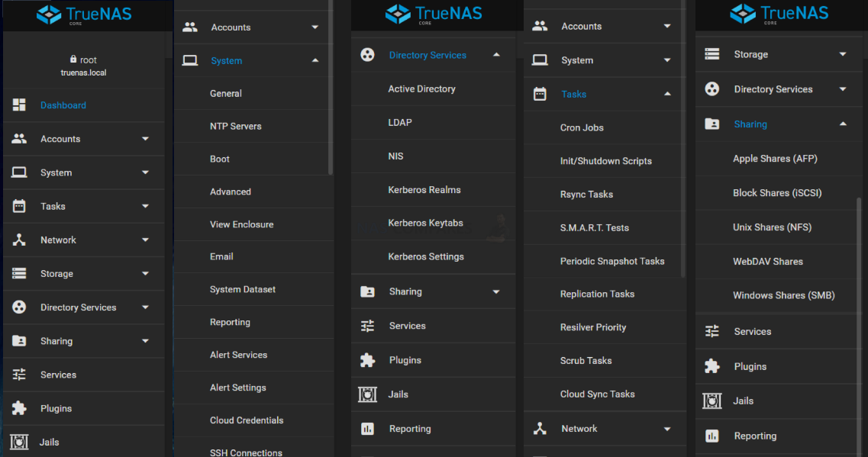
Task: Click Network icon in the Tasks-expanded panel
Action: click(x=540, y=429)
